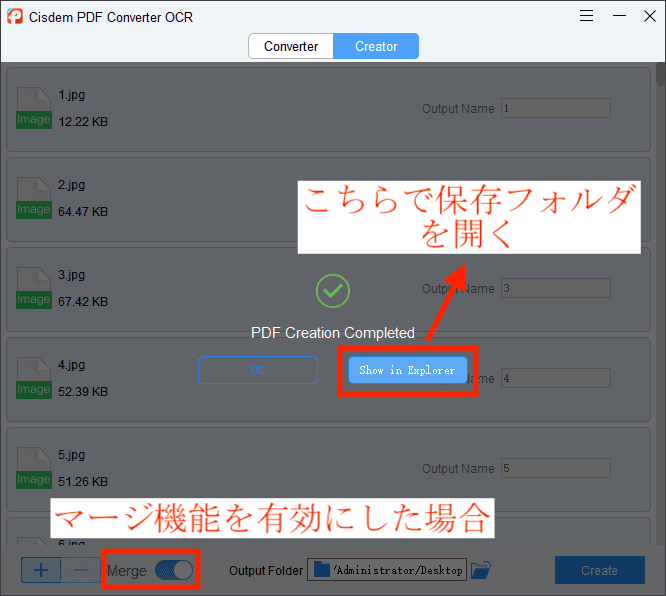Click the 2.jpg image file icon
The width and height of the screenshot is (666, 596).
[x=34, y=198]
